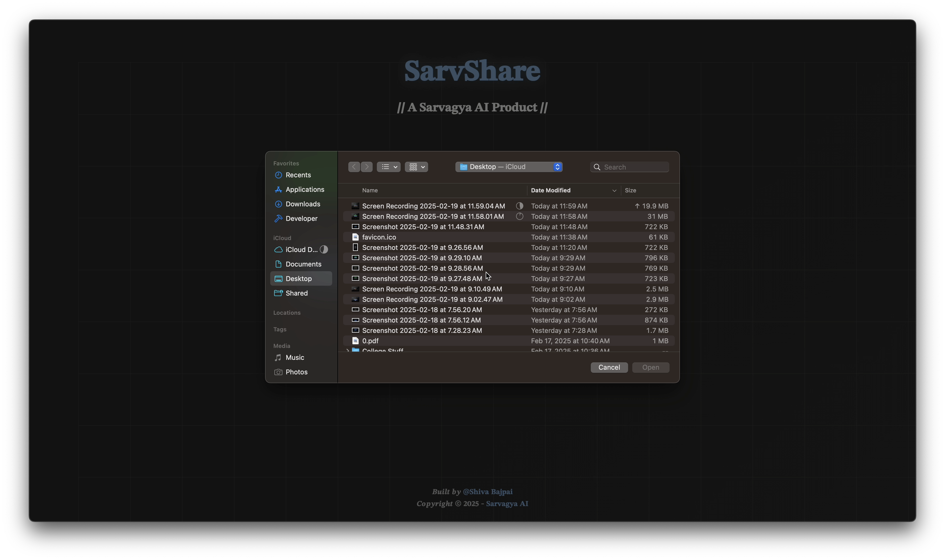Screen dimensions: 945x560
Task: Sort by Date Modified column header
Action: [550, 191]
